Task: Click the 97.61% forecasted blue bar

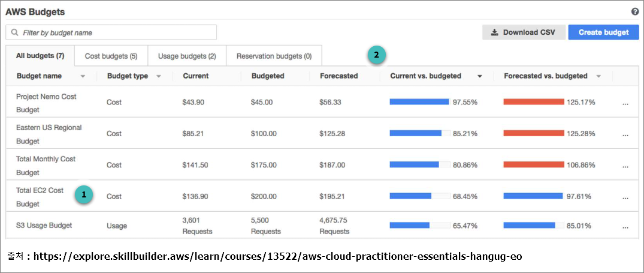Action: [x=534, y=196]
